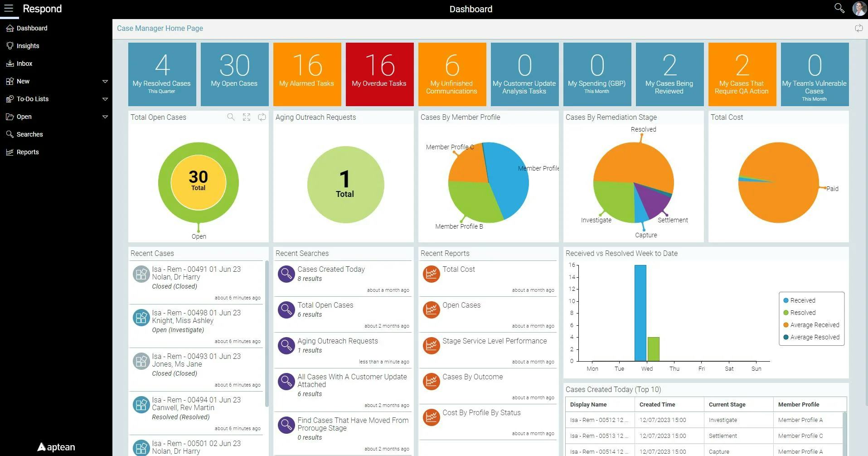Expand the To-Do Lists sidebar section
The height and width of the screenshot is (456, 868).
[x=105, y=99]
